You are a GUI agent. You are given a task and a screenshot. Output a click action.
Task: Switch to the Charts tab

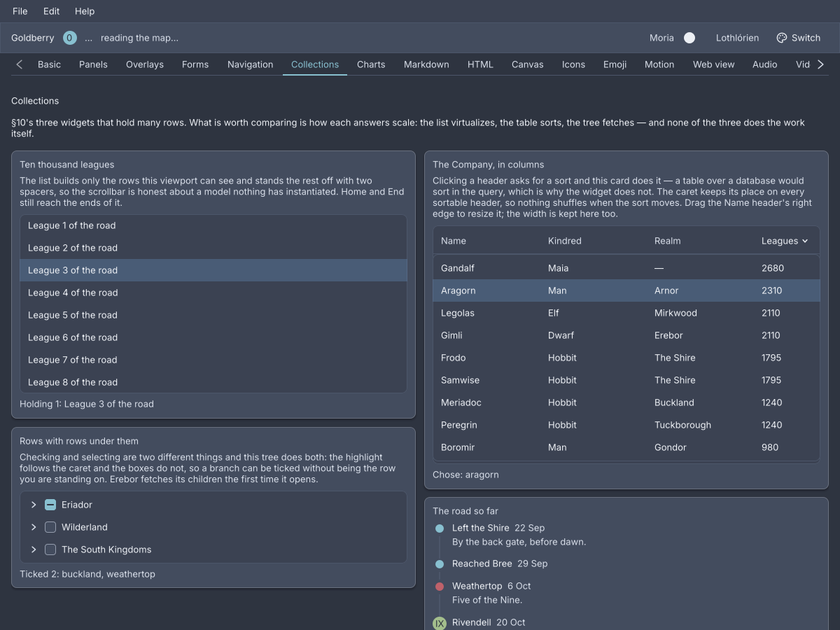(371, 64)
